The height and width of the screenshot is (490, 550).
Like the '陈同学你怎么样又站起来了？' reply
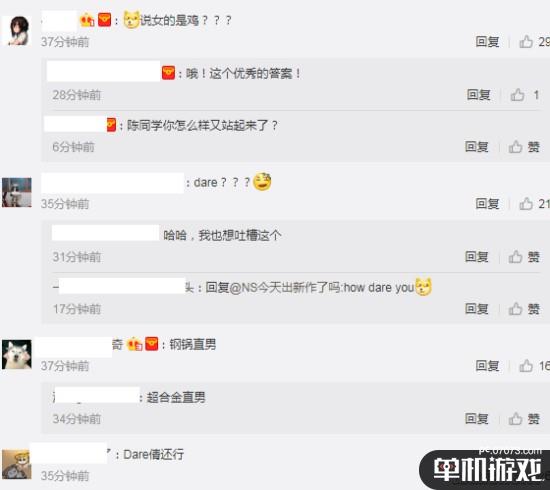pyautogui.click(x=516, y=147)
